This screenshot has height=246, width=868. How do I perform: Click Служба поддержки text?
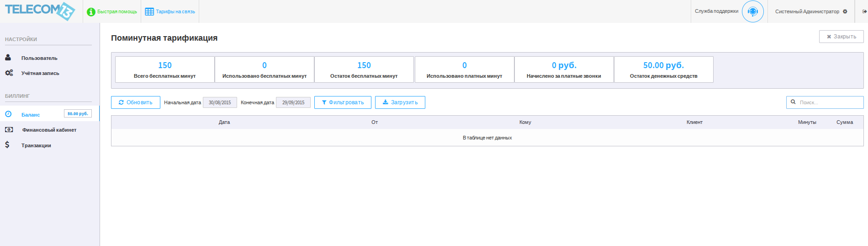tap(716, 11)
